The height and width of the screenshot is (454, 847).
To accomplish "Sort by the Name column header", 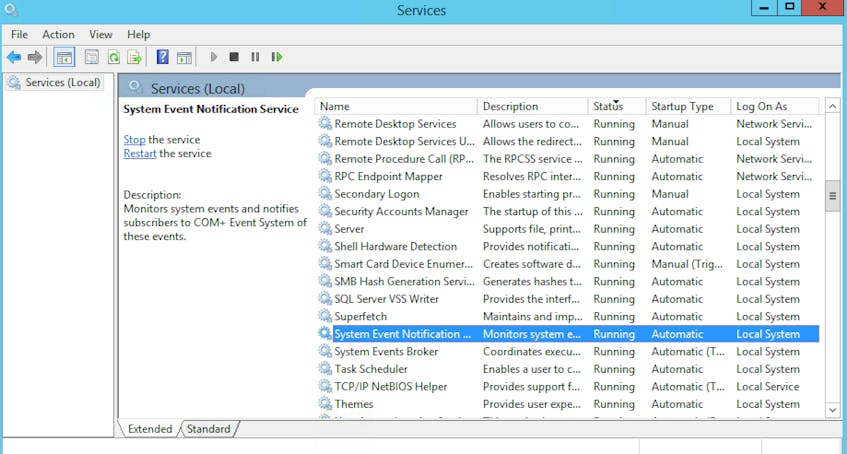I will pyautogui.click(x=396, y=106).
